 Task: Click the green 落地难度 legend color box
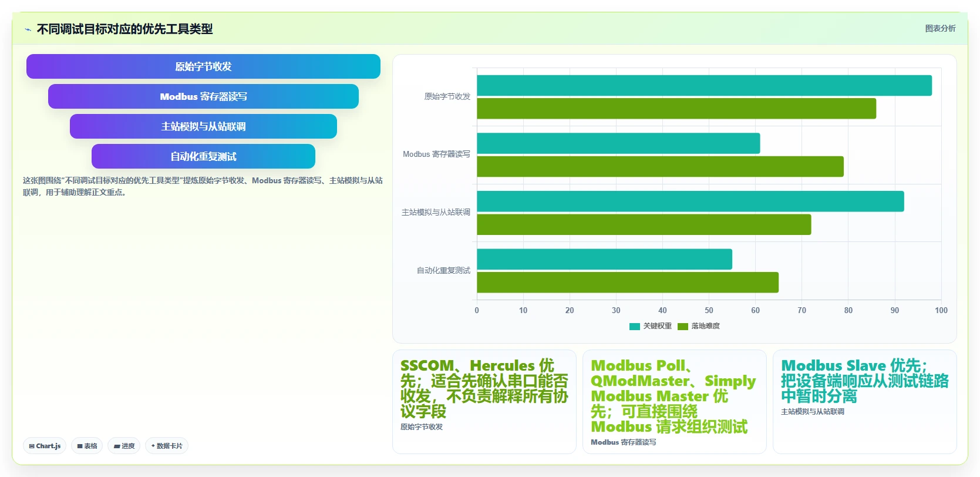683,327
